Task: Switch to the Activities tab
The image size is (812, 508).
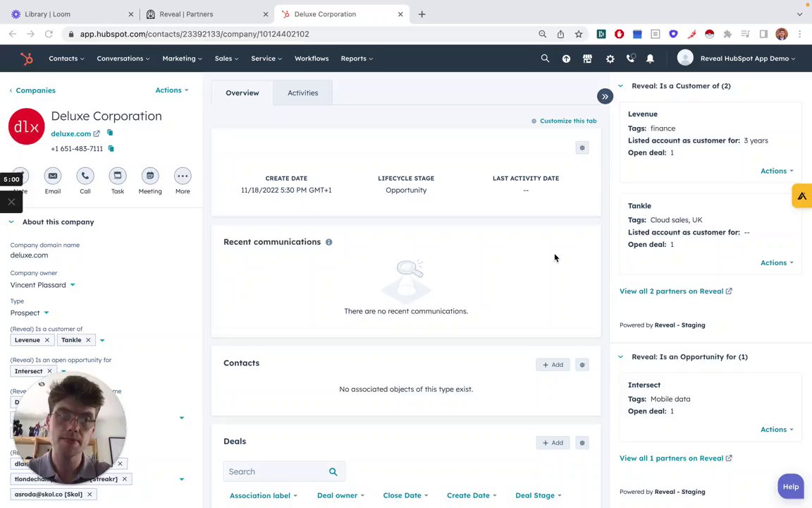Action: pos(303,93)
